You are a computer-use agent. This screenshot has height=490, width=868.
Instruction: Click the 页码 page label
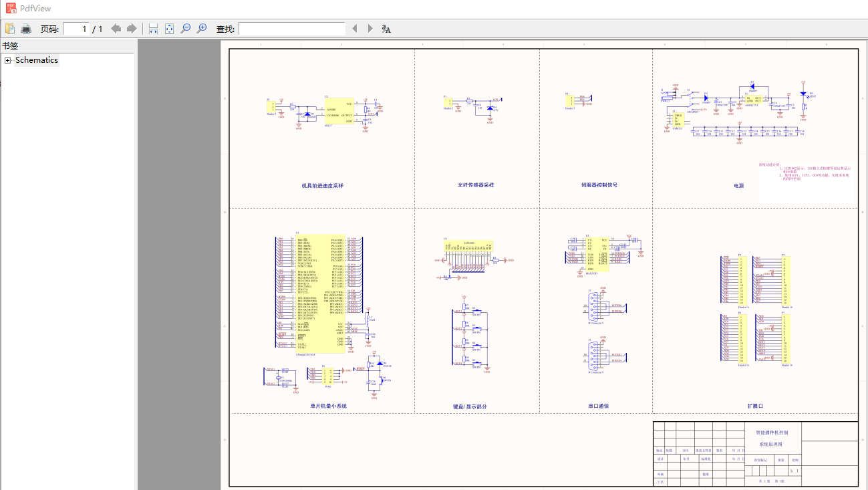point(50,29)
